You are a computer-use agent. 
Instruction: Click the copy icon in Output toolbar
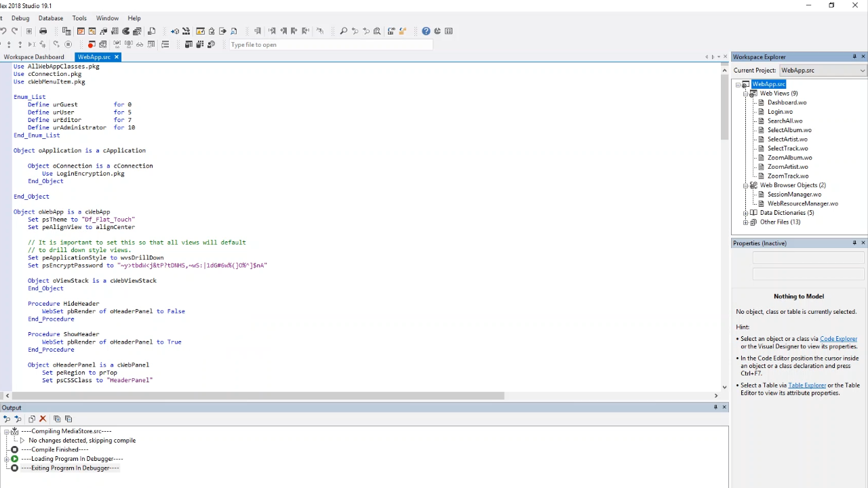tap(57, 419)
